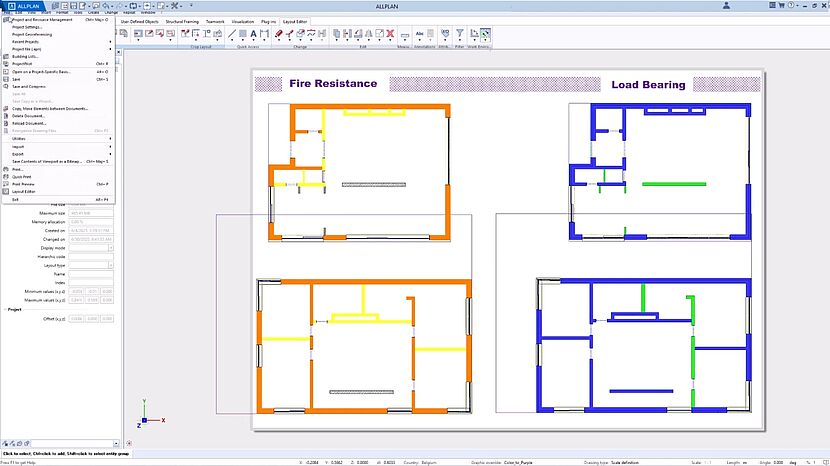This screenshot has width=830, height=466.
Task: Click the ALLPLAN application logo icon
Action: coord(7,5)
